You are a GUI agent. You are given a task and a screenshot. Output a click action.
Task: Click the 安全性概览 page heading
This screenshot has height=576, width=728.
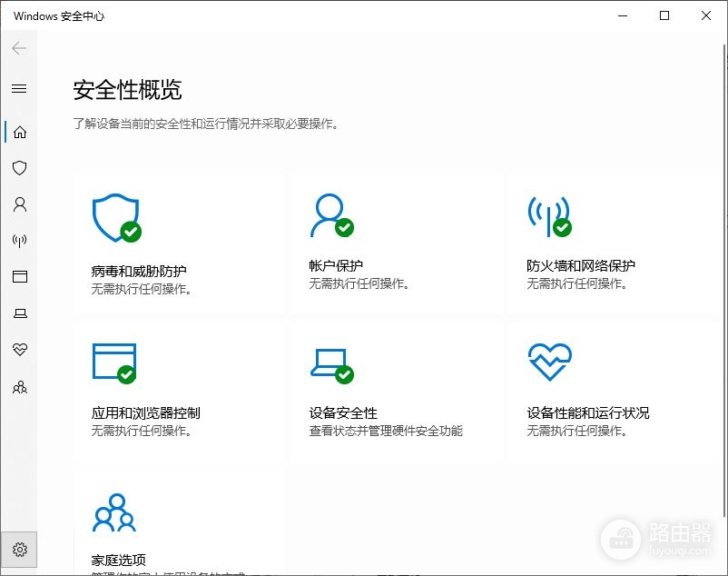tap(127, 90)
